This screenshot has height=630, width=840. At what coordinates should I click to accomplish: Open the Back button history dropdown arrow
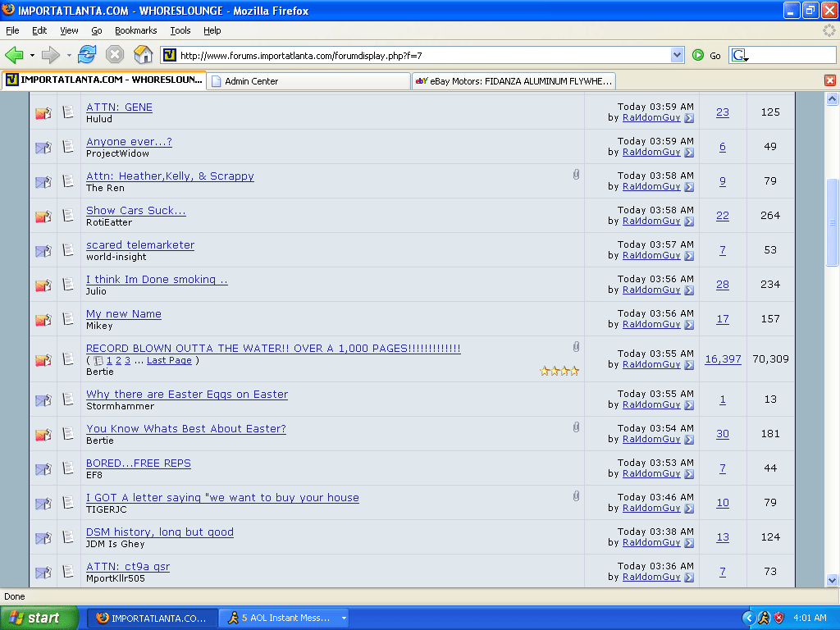(x=32, y=56)
